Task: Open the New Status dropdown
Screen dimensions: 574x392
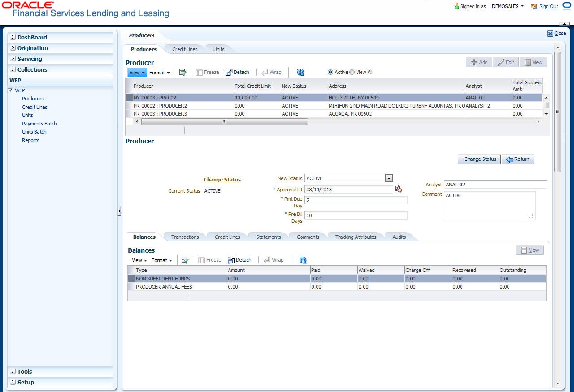Action: 389,178
